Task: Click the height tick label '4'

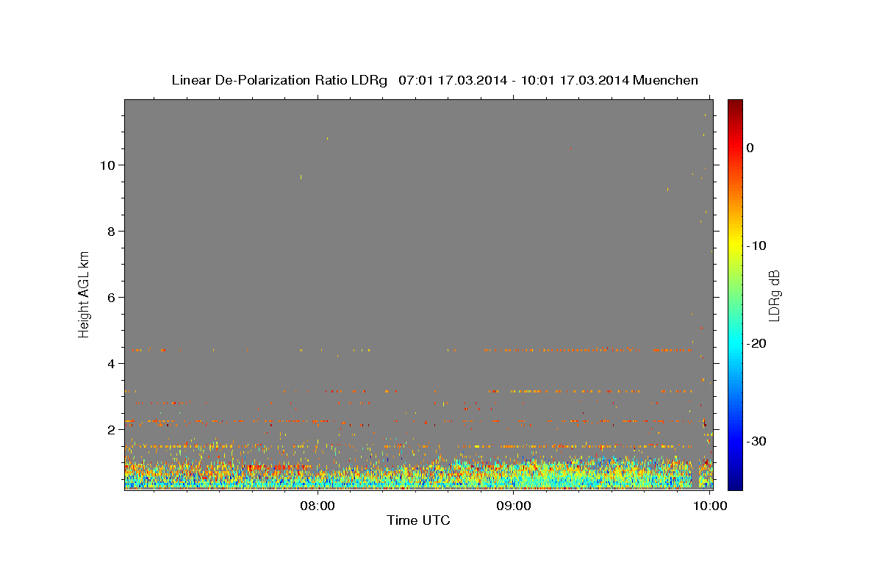Action: (x=112, y=363)
